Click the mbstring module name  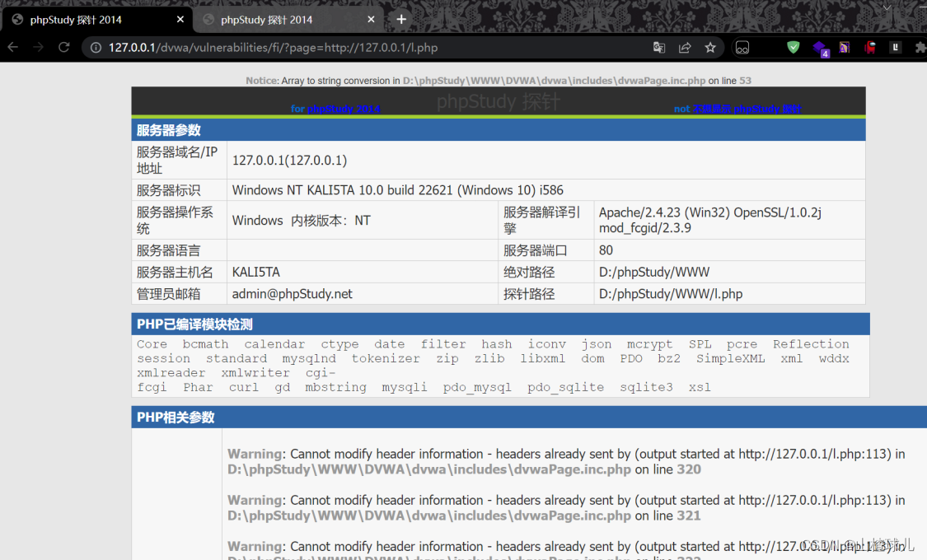(x=335, y=388)
